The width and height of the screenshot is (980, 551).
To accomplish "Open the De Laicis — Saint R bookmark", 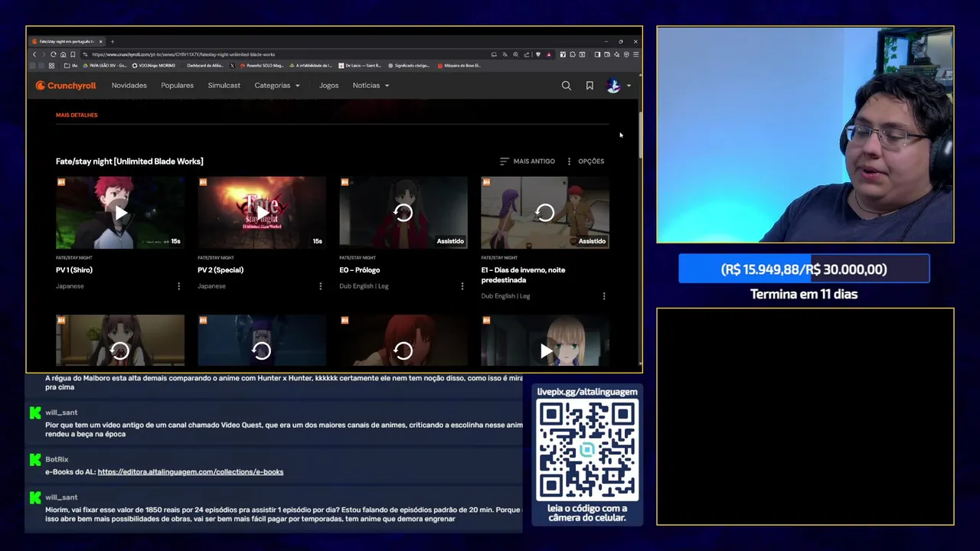I will tap(360, 66).
